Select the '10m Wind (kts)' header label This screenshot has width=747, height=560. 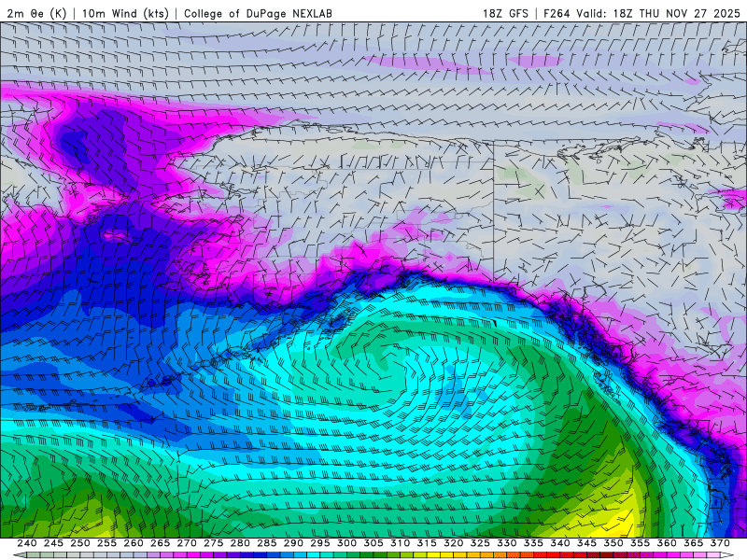[x=125, y=13]
